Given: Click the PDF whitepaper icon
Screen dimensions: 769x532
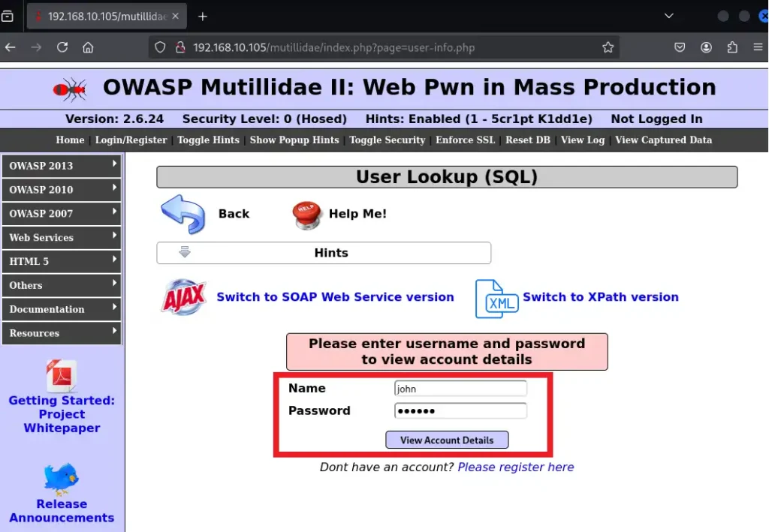Looking at the screenshot, I should point(62,376).
